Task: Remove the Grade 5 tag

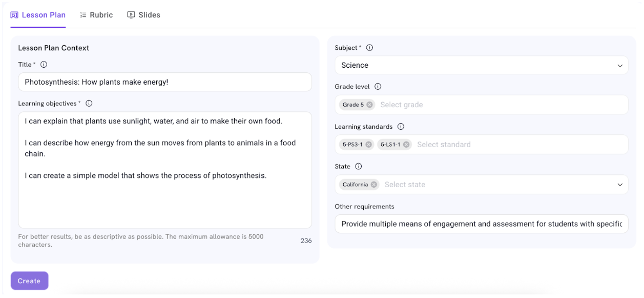Action: tap(369, 105)
